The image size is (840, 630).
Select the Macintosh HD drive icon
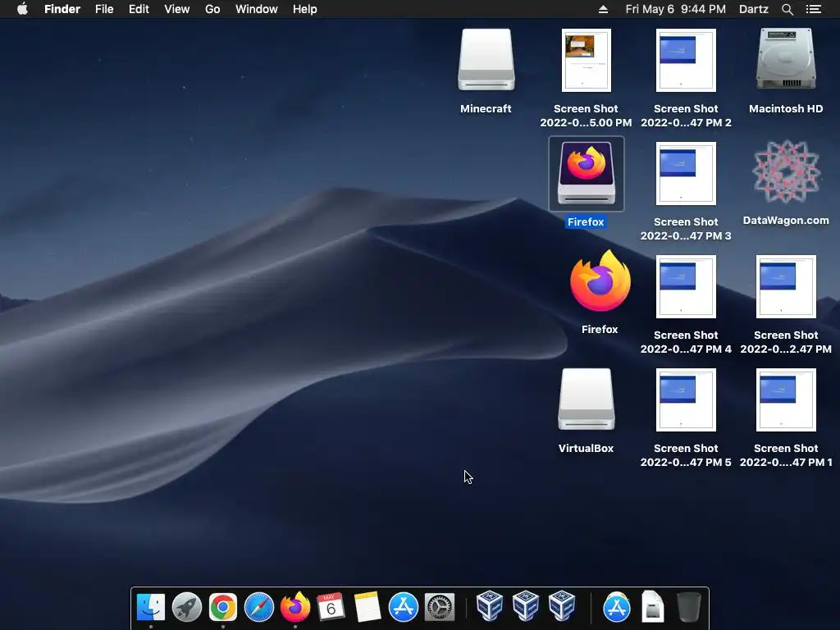tap(786, 59)
